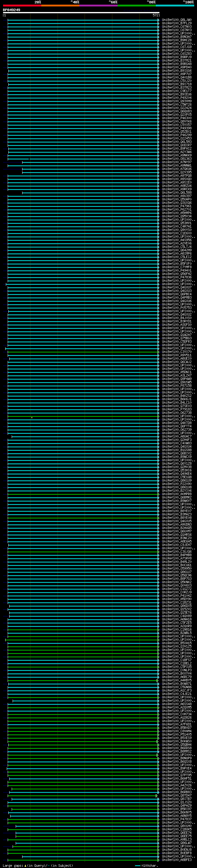The height and width of the screenshot is (868, 197).
Task: Select UniRef100_O22453 entry
Action: 177,138
